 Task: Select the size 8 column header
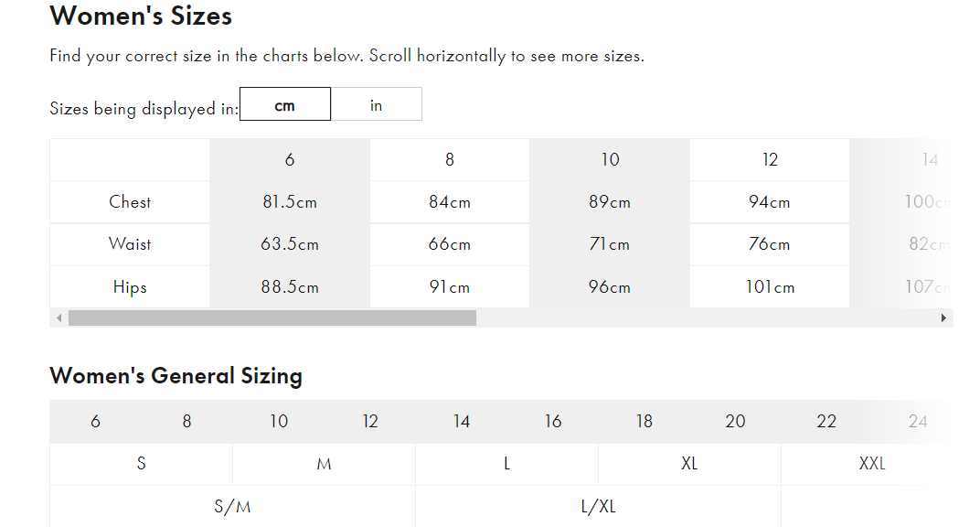(x=450, y=160)
